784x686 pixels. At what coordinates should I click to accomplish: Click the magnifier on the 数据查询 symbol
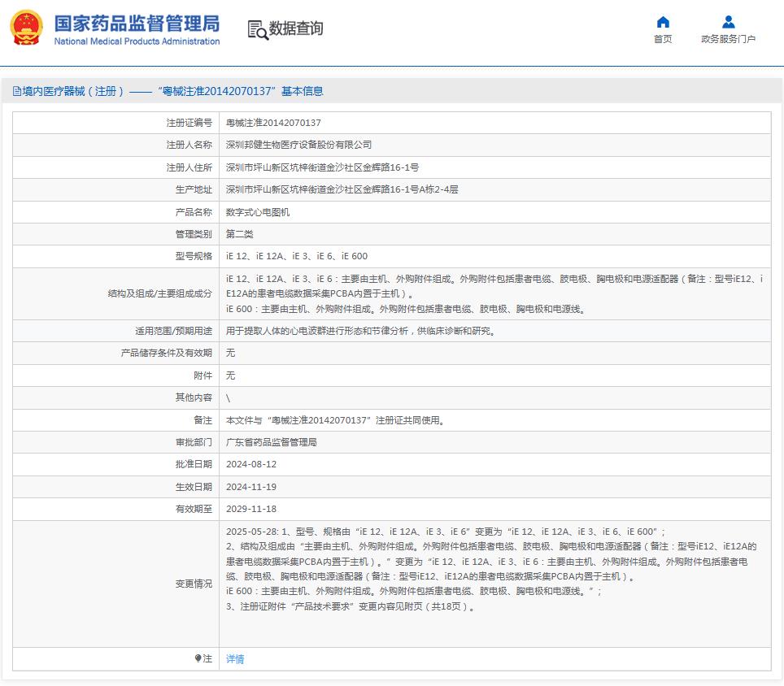click(260, 34)
